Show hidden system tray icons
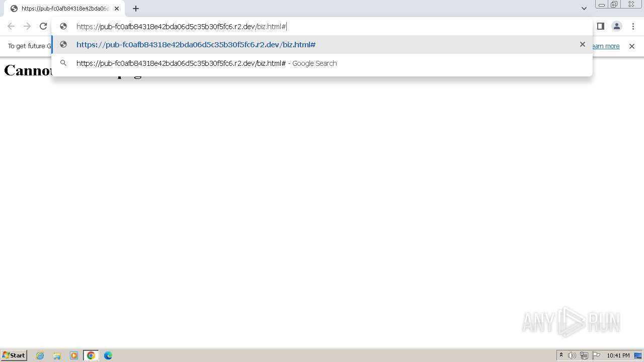The image size is (644, 362). tap(561, 355)
